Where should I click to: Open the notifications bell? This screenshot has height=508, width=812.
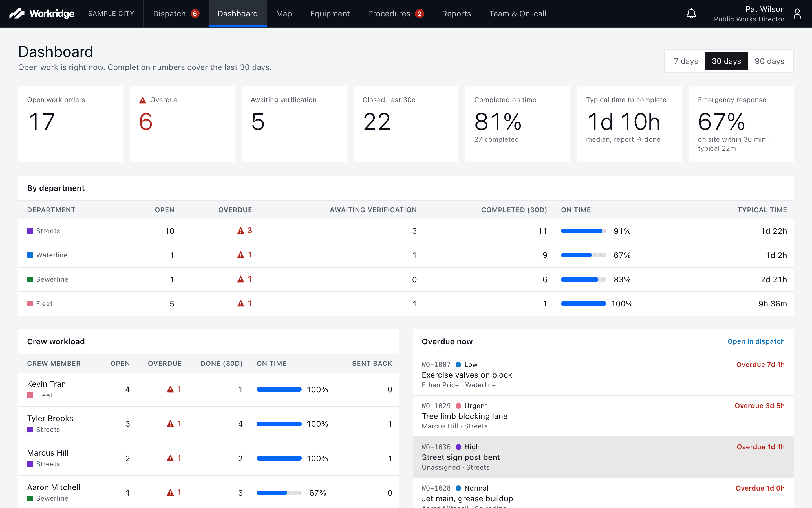[x=691, y=14]
